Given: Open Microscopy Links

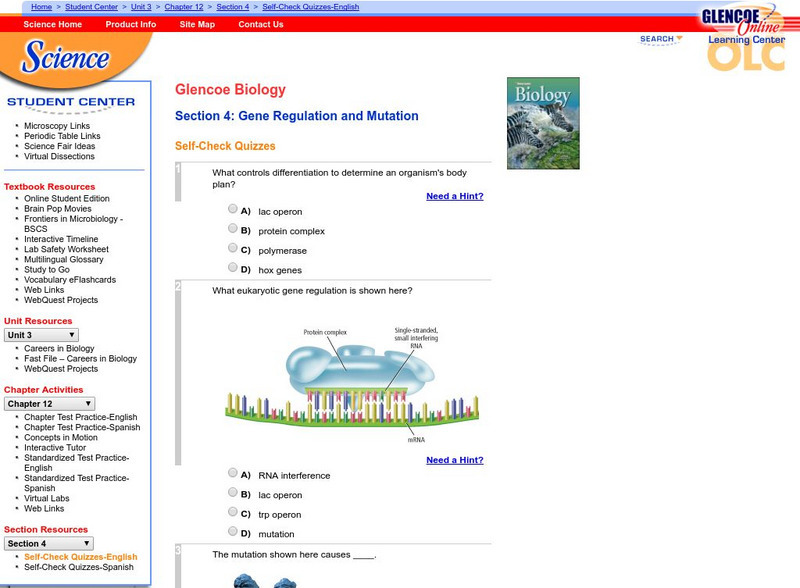Looking at the screenshot, I should [57, 126].
